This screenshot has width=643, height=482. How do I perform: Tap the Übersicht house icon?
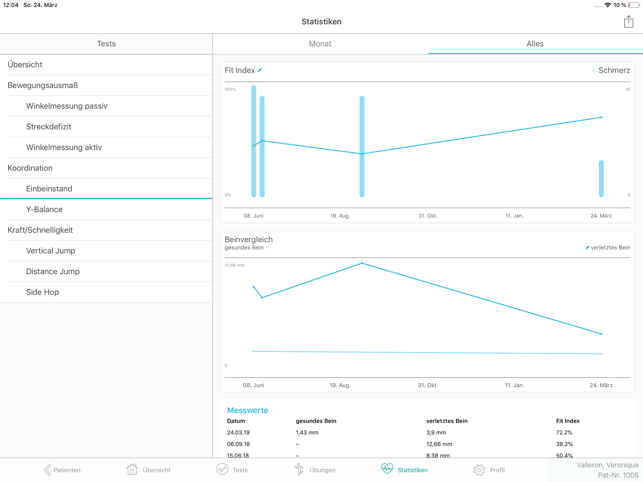pyautogui.click(x=132, y=469)
